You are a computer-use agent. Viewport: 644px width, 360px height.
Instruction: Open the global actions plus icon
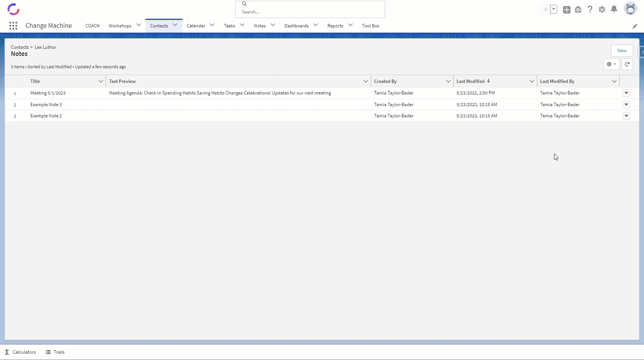[567, 10]
